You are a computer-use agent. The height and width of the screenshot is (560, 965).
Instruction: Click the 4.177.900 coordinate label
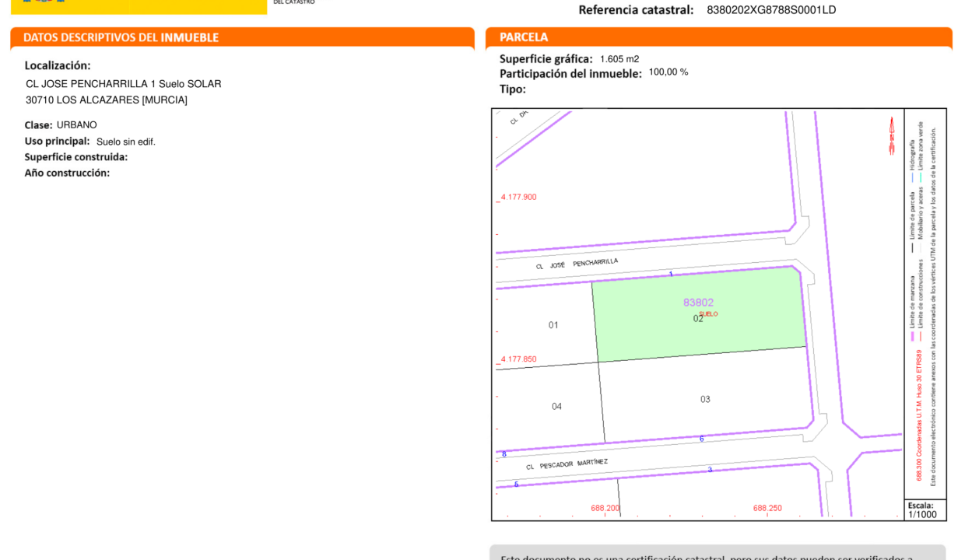[518, 197]
